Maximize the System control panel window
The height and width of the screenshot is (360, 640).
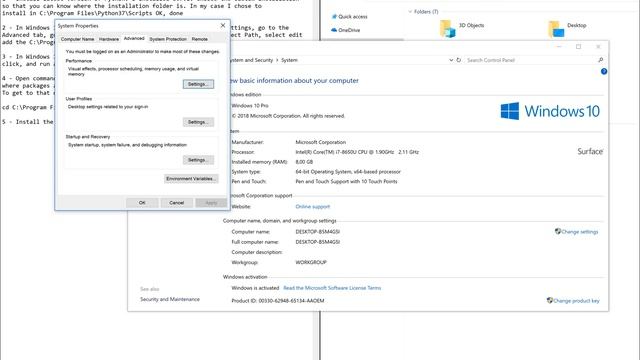[578, 47]
